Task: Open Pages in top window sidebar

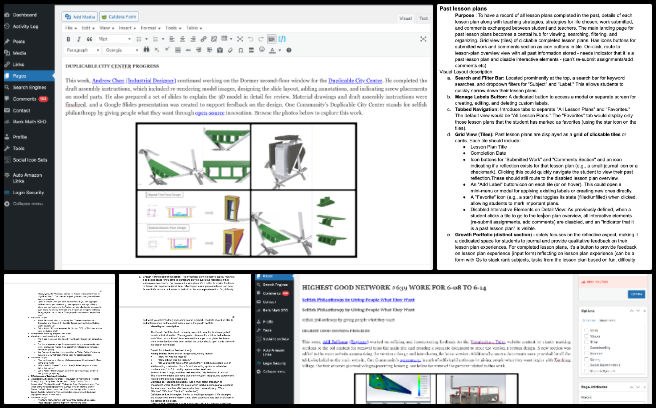Action: [x=29, y=76]
